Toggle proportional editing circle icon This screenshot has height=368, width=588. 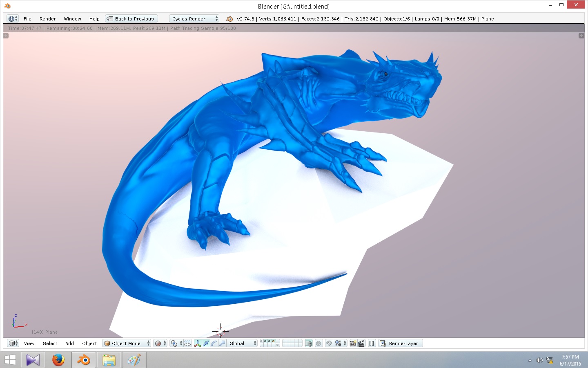[318, 343]
